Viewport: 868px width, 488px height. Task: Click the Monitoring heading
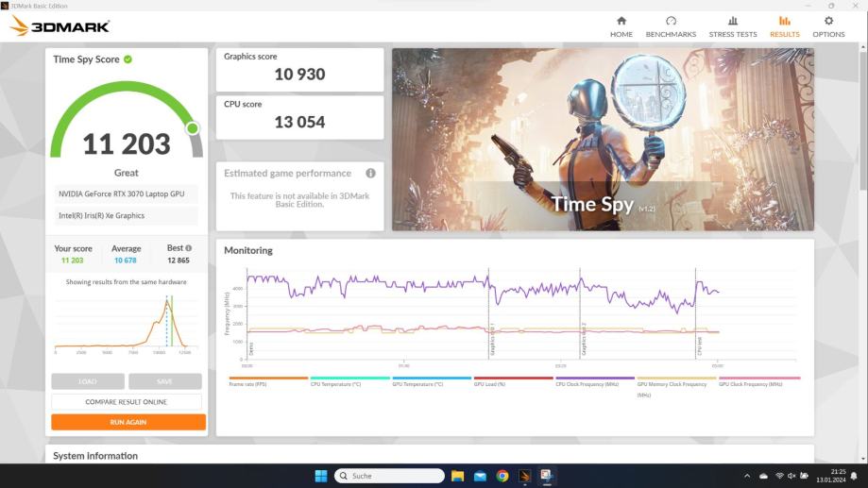pyautogui.click(x=248, y=251)
